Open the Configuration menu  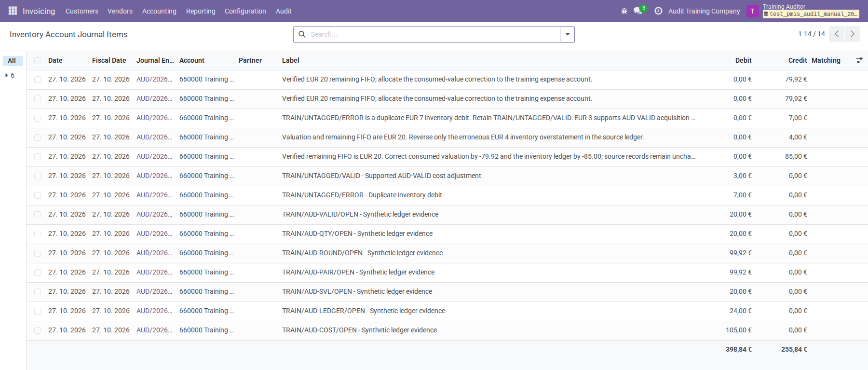[245, 11]
